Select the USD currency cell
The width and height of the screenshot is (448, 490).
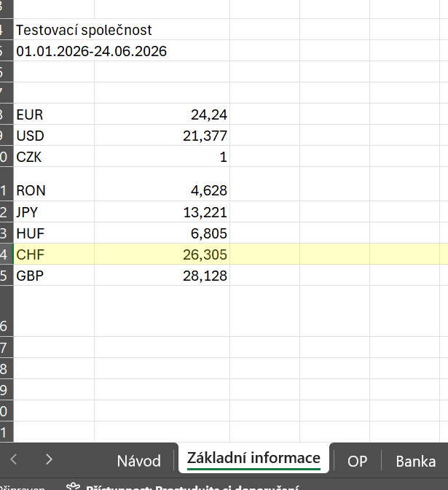(54, 136)
